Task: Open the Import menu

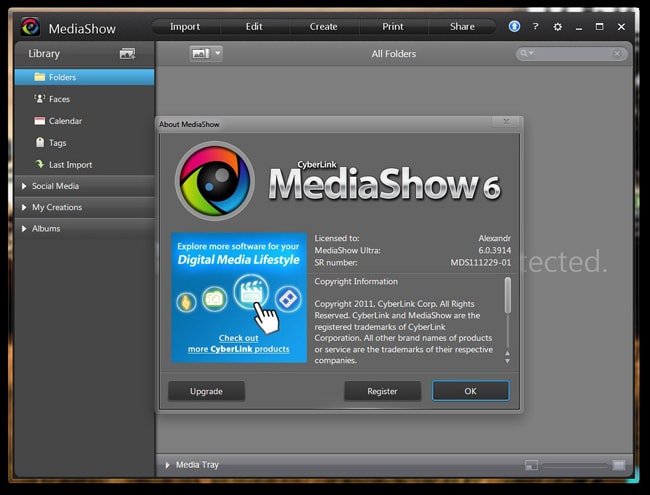Action: 185,27
